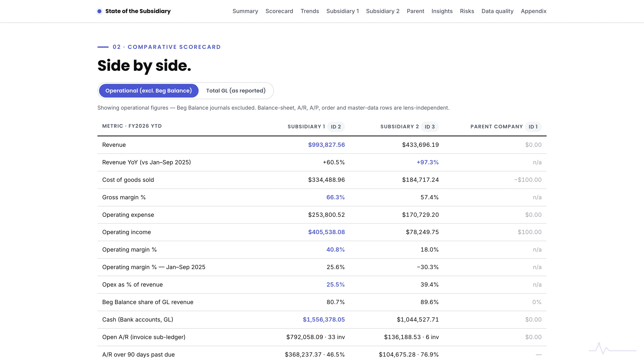
Task: Click the Metric · FY2026 YTD header
Action: pyautogui.click(x=132, y=126)
